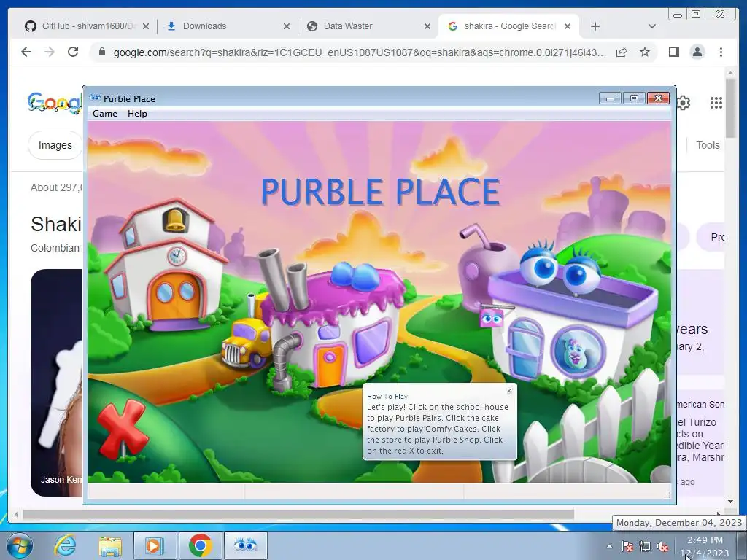This screenshot has height=560, width=747.
Task: Open Windows Media Player from the taskbar
Action: (x=155, y=545)
